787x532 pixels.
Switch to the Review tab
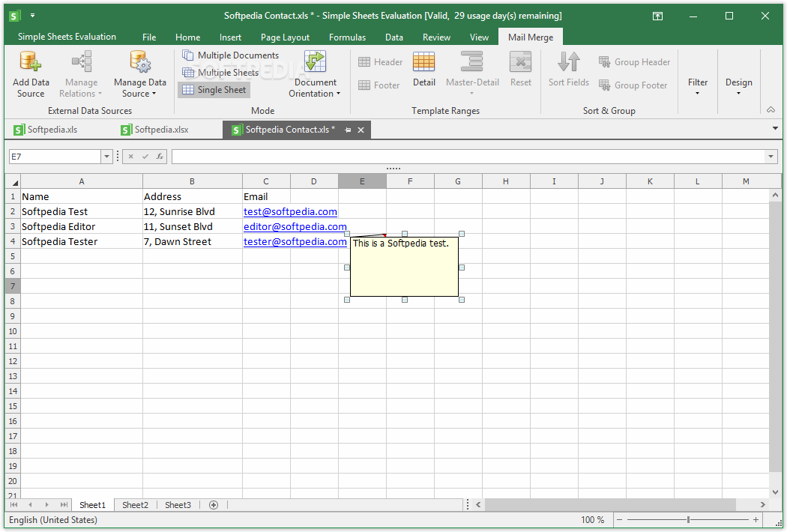pos(436,37)
